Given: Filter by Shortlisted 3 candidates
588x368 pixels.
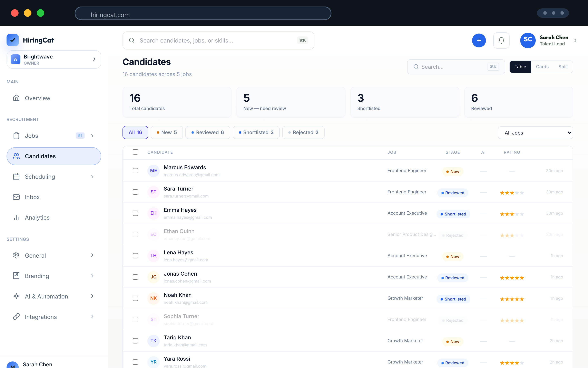Looking at the screenshot, I should (256, 132).
